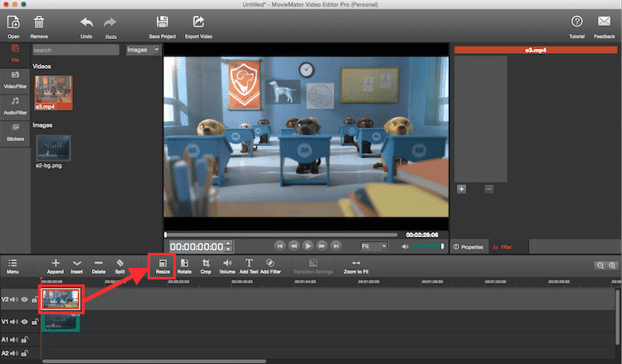Screen dimensions: 622x364
Task: Export Video from the top toolbar
Action: (198, 22)
